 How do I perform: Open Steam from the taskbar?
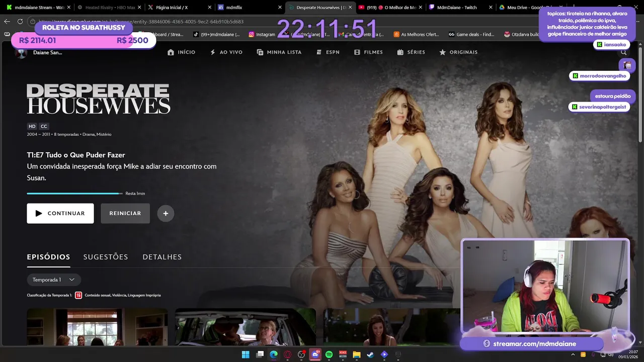pyautogui.click(x=370, y=354)
